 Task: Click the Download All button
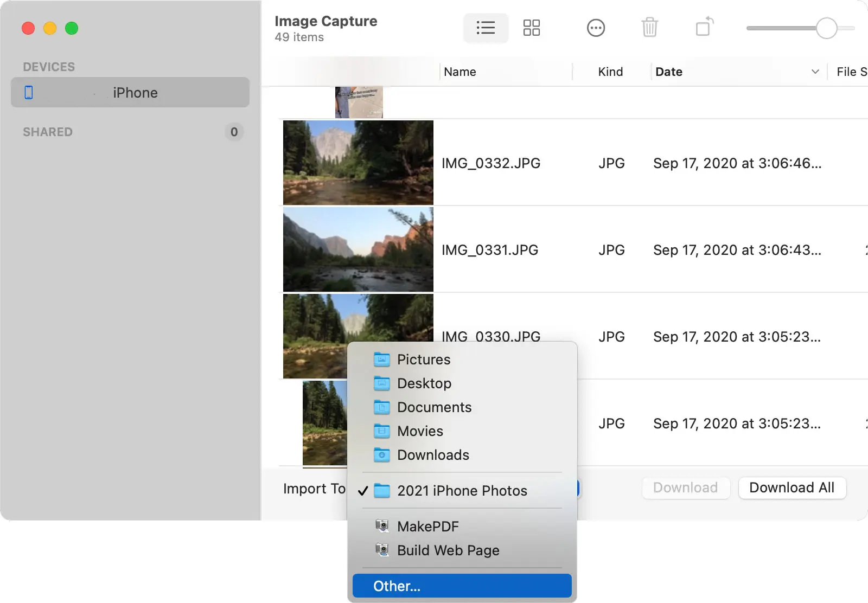point(792,487)
